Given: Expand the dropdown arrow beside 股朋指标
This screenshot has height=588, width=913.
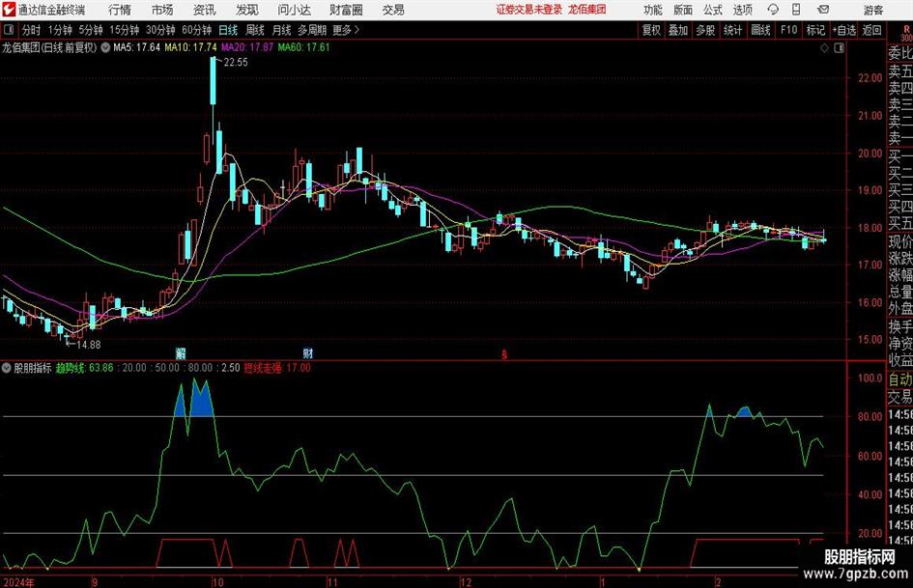Looking at the screenshot, I should (x=7, y=368).
